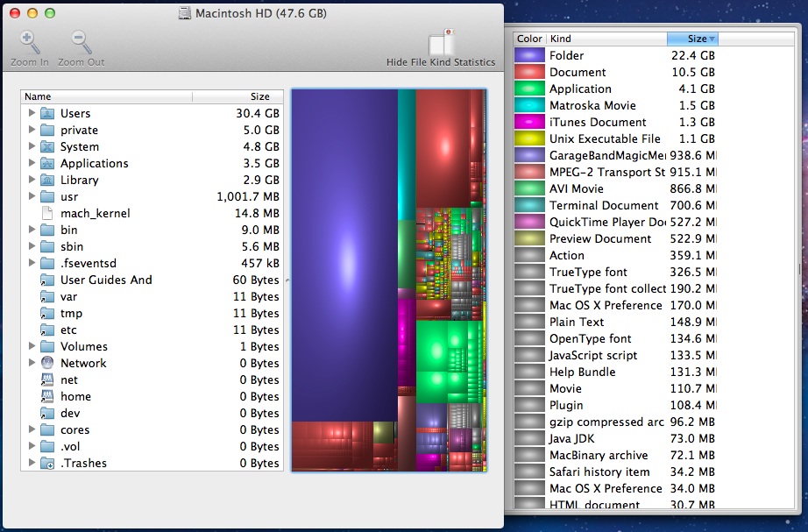Select the large purple block in treemap
This screenshot has width=808, height=532.
[x=344, y=255]
